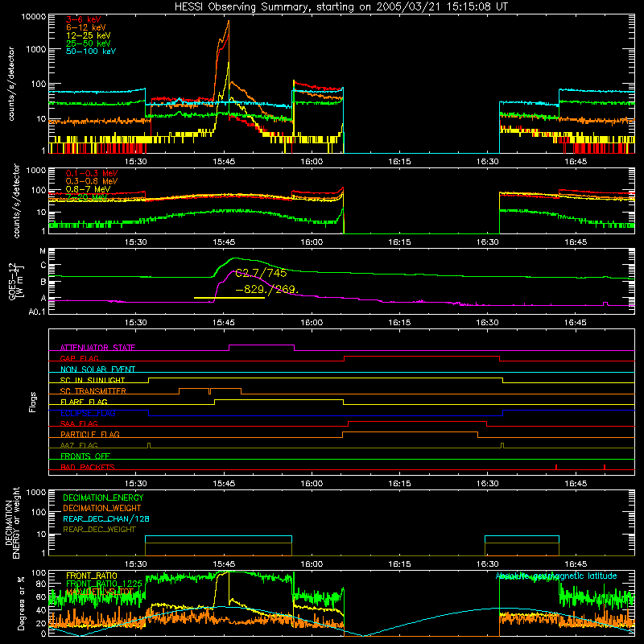This screenshot has height=644, width=644.
Task: Select the 3-6 keV legend label
Action: pos(84,19)
